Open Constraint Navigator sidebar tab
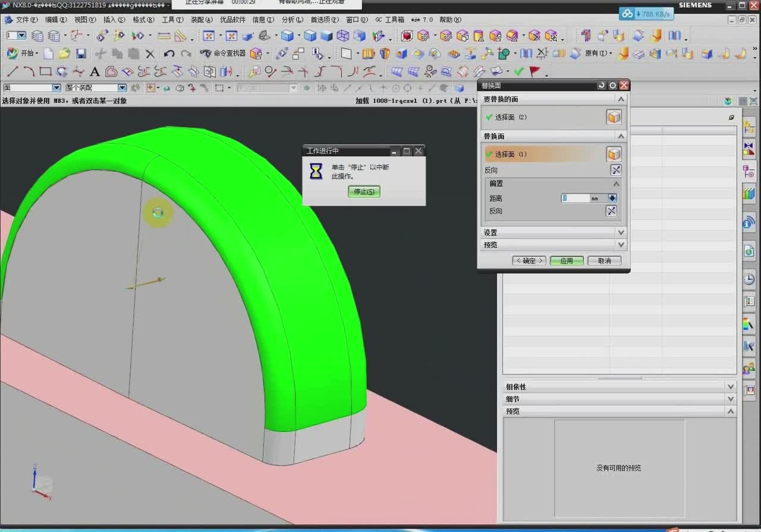 (x=749, y=149)
